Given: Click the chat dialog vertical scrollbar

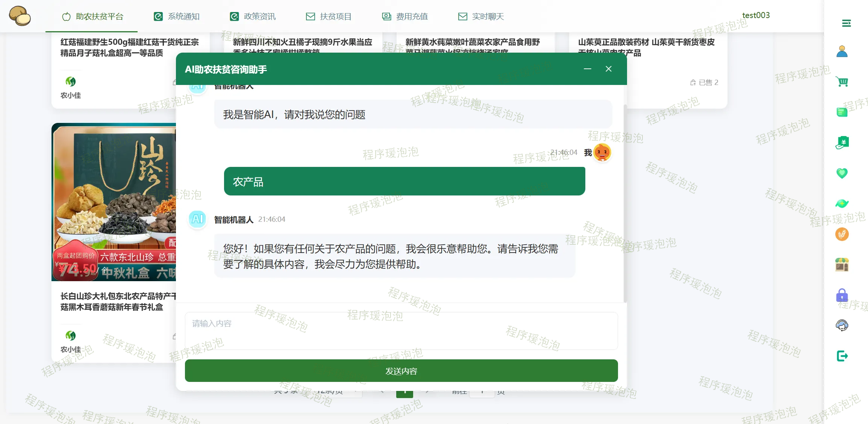Looking at the screenshot, I should (x=625, y=203).
